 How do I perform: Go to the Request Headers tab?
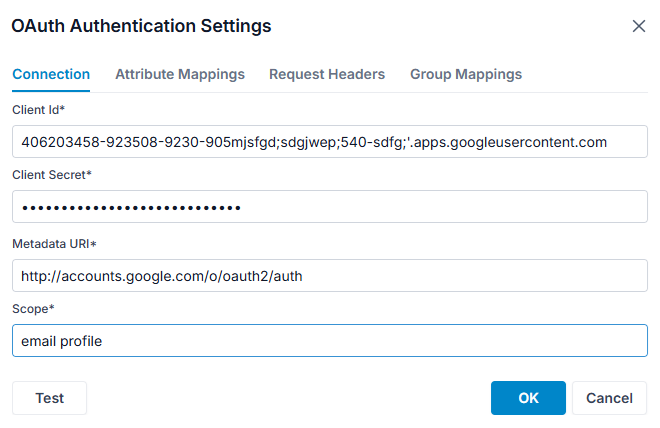click(x=327, y=74)
